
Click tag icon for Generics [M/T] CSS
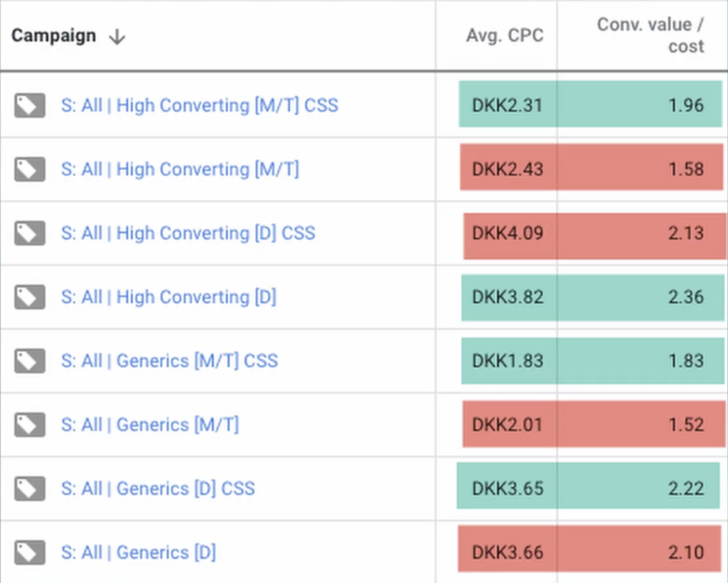(x=29, y=361)
